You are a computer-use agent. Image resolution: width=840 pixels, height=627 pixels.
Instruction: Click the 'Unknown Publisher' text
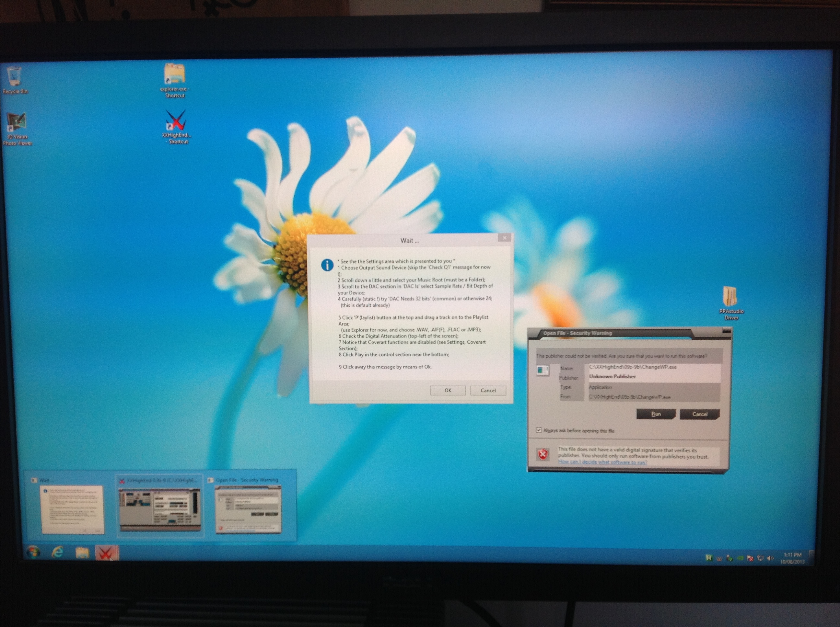pyautogui.click(x=612, y=377)
